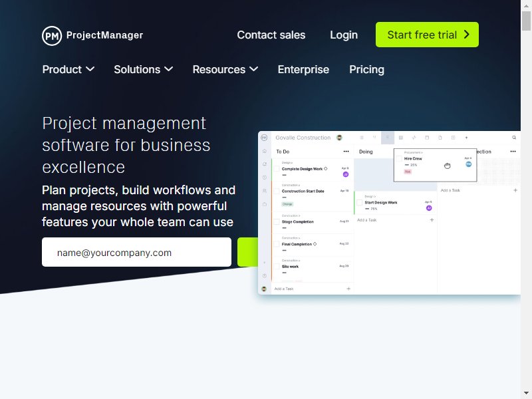Click the home icon in app sidebar

pyautogui.click(x=265, y=151)
